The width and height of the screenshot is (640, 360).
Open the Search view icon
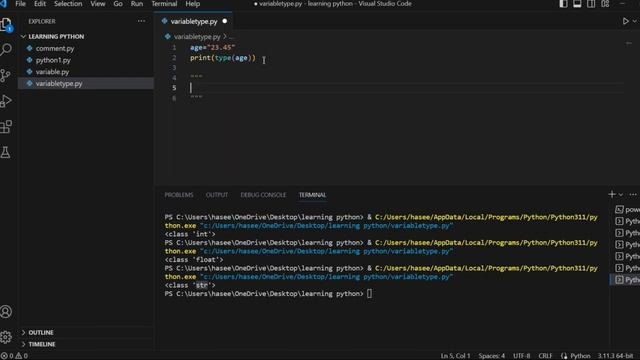[6, 50]
